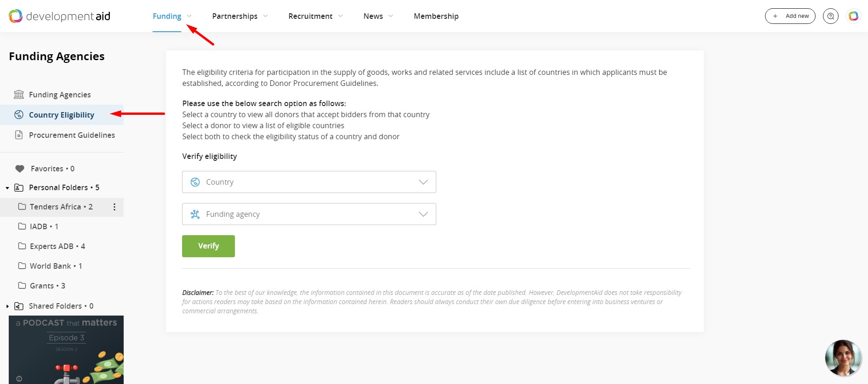This screenshot has height=384, width=868.
Task: Go to the Membership page
Action: pyautogui.click(x=436, y=16)
